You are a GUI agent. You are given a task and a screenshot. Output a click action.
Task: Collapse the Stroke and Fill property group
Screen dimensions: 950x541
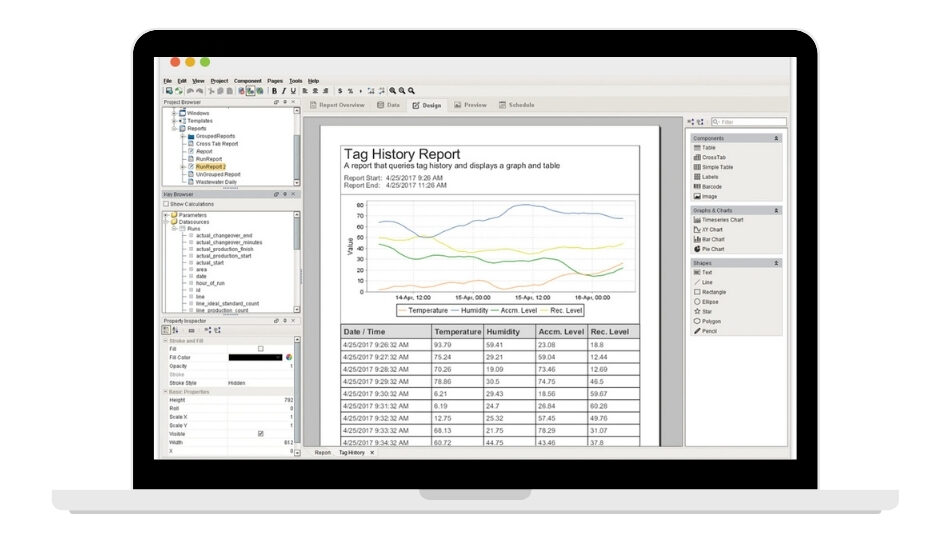pyautogui.click(x=166, y=340)
